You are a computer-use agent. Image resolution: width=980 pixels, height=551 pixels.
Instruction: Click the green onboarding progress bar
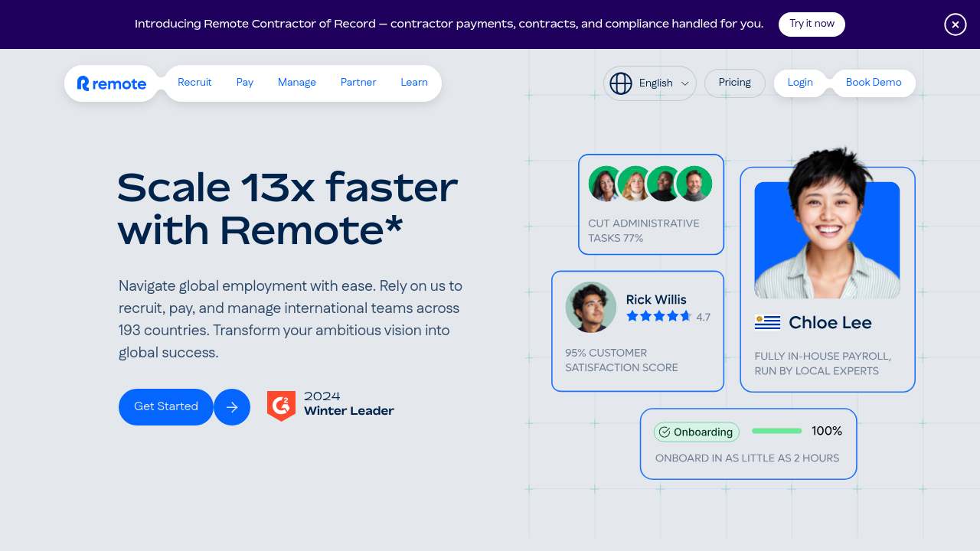[x=776, y=431]
